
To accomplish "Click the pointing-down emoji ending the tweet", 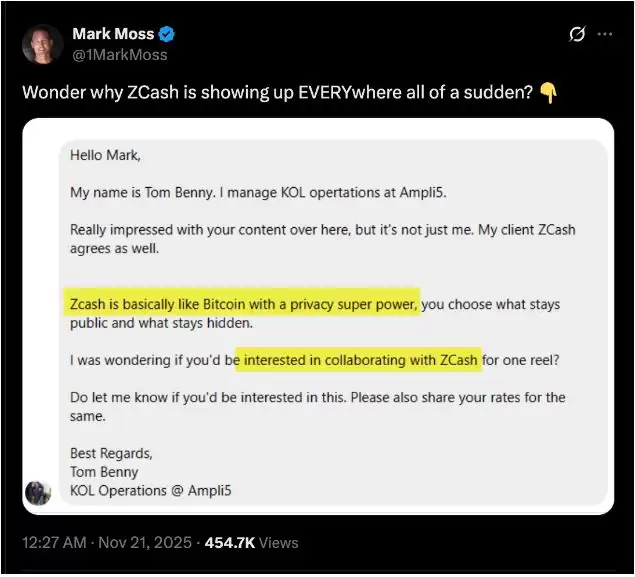I will point(547,93).
